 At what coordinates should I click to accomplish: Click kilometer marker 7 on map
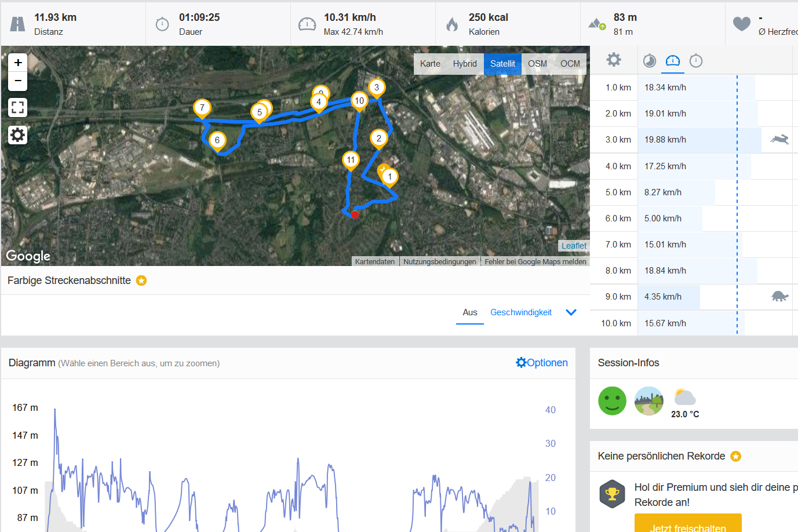(x=202, y=108)
